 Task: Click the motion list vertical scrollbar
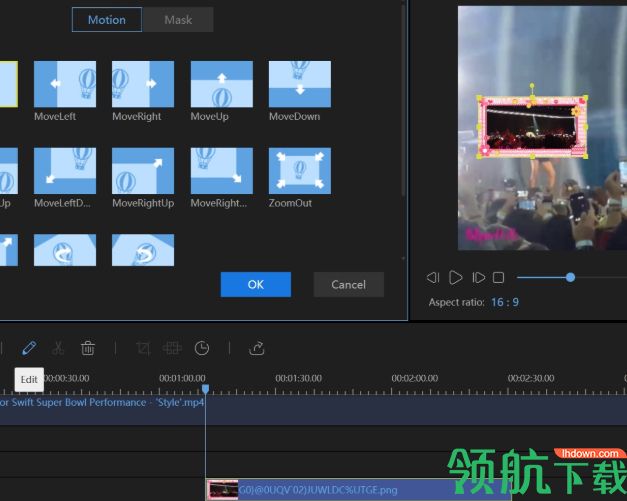[403, 100]
